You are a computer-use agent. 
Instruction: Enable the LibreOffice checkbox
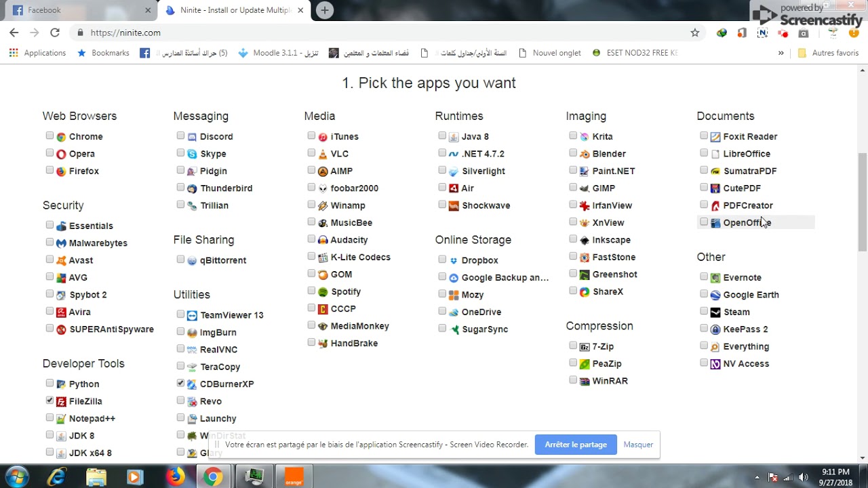click(704, 153)
